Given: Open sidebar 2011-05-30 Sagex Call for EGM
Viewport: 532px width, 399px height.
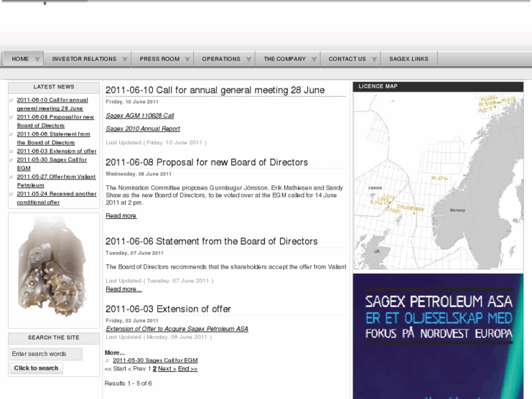Looking at the screenshot, I should [51, 164].
